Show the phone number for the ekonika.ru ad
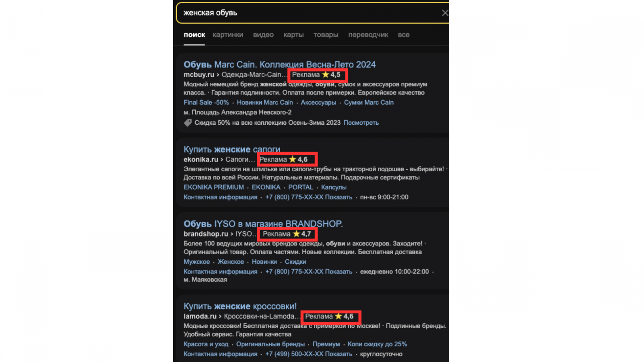Screen dimensions: 644x362 pos(309,197)
